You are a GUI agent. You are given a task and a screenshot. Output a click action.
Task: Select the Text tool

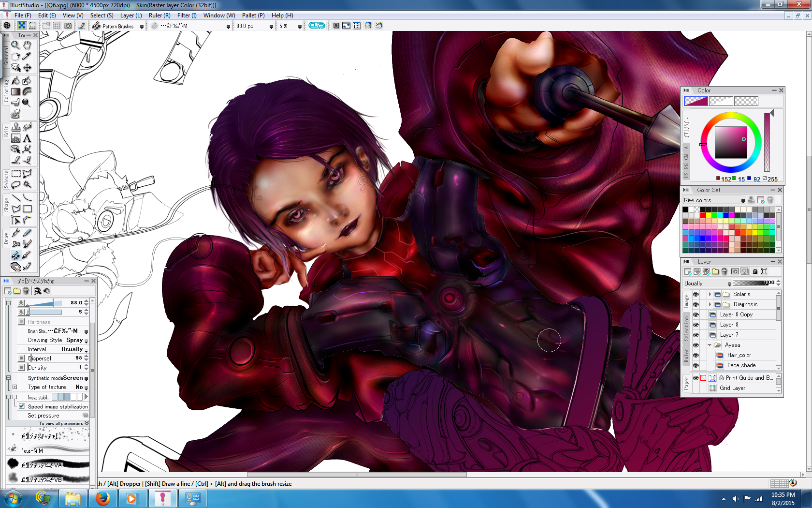click(27, 138)
